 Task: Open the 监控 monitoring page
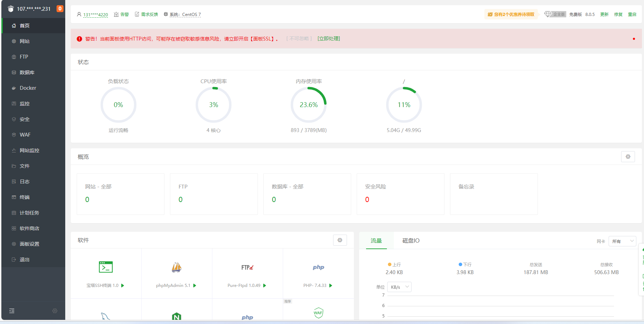[33, 104]
